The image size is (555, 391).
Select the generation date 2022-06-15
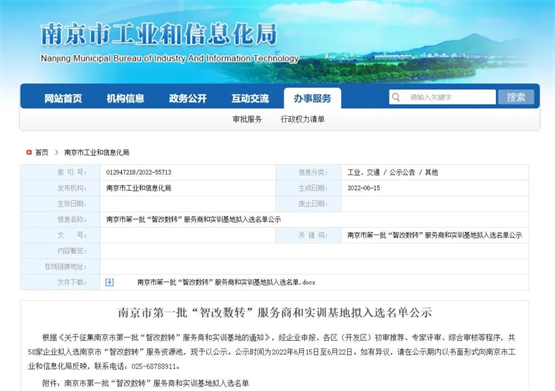tap(364, 188)
